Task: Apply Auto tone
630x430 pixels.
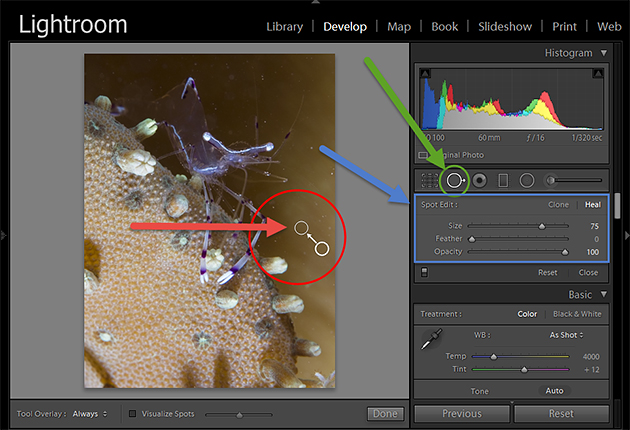Action: [554, 391]
